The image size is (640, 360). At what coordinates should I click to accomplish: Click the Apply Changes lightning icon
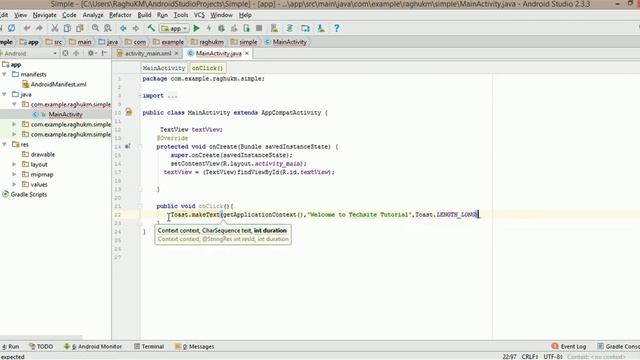(209, 28)
